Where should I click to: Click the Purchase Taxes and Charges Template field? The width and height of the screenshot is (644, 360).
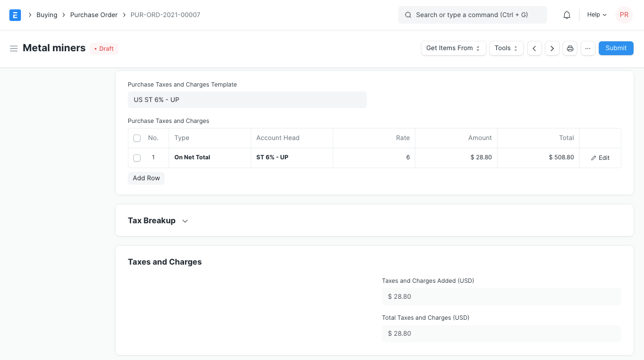click(x=247, y=100)
